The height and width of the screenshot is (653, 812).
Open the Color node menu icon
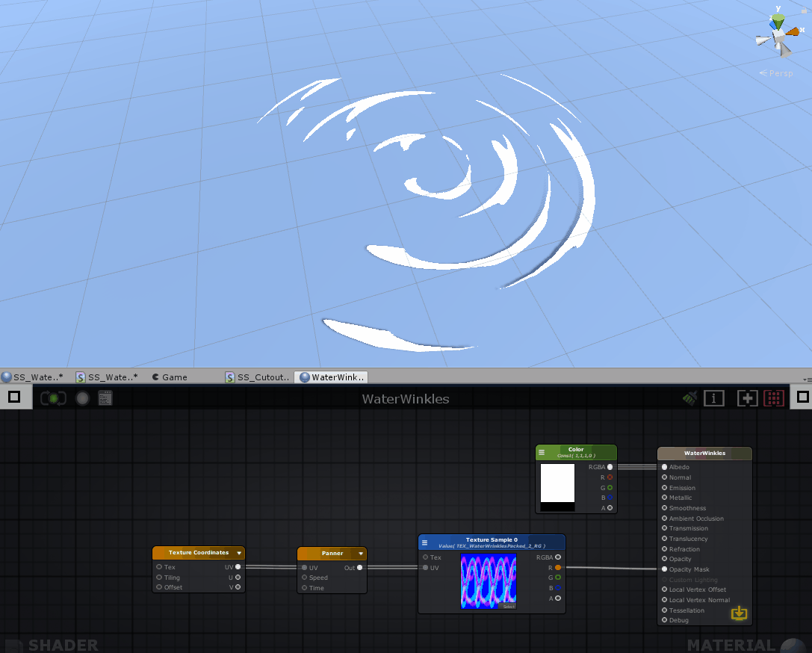pos(542,453)
